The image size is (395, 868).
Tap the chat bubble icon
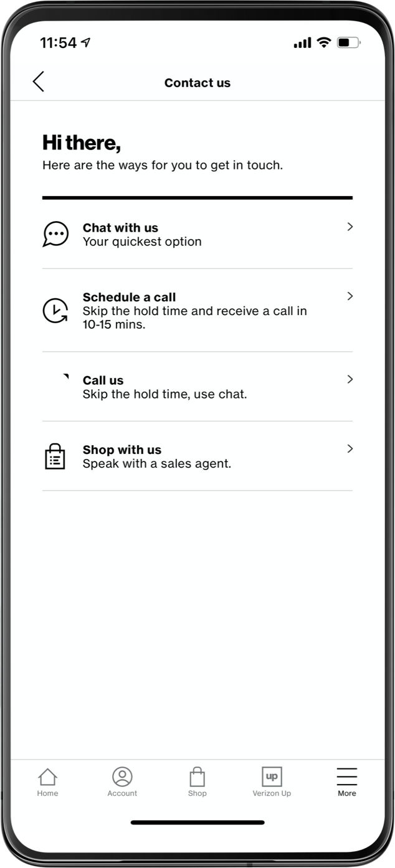tap(55, 234)
